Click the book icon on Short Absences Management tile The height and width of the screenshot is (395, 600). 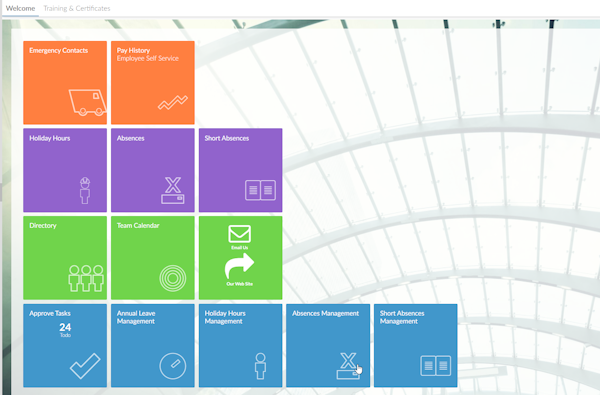tap(435, 366)
